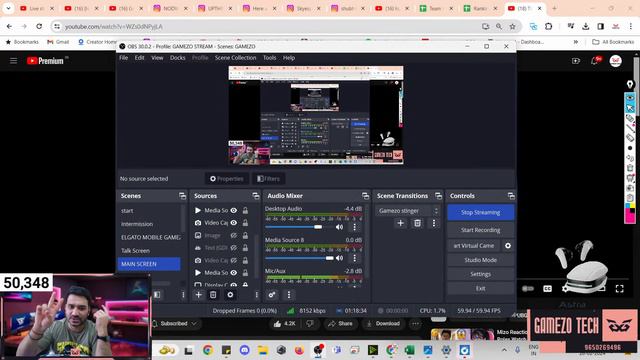Open Chrome downloads icon
The width and height of the screenshot is (640, 360).
(x=586, y=27)
